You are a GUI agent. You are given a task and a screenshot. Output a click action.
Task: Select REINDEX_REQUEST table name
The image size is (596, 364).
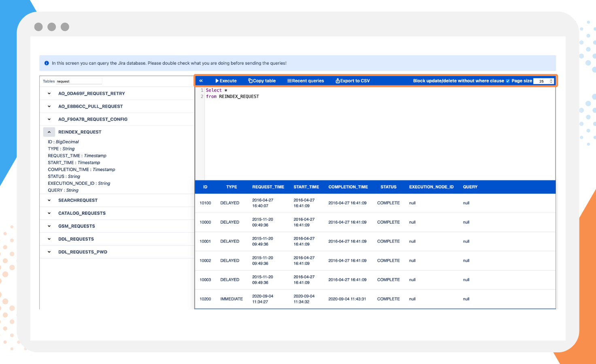tap(80, 132)
